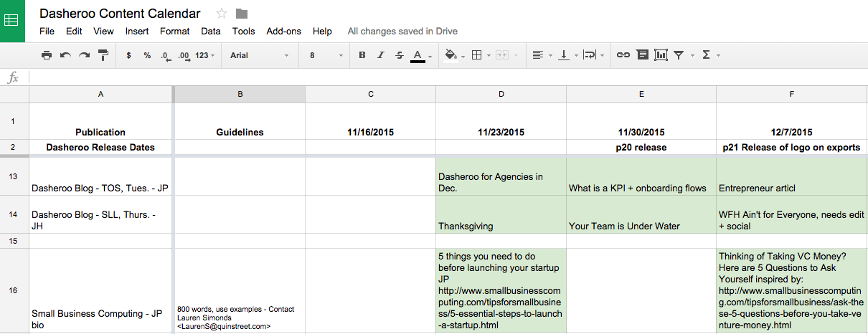868x334 pixels.
Task: Select 'Your Team is Under Water' cell
Action: coord(641,214)
